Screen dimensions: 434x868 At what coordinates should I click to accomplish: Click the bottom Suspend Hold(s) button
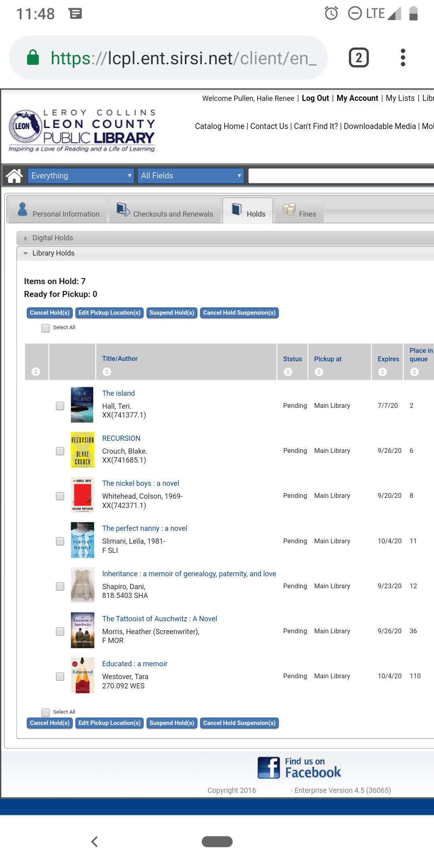pyautogui.click(x=172, y=723)
